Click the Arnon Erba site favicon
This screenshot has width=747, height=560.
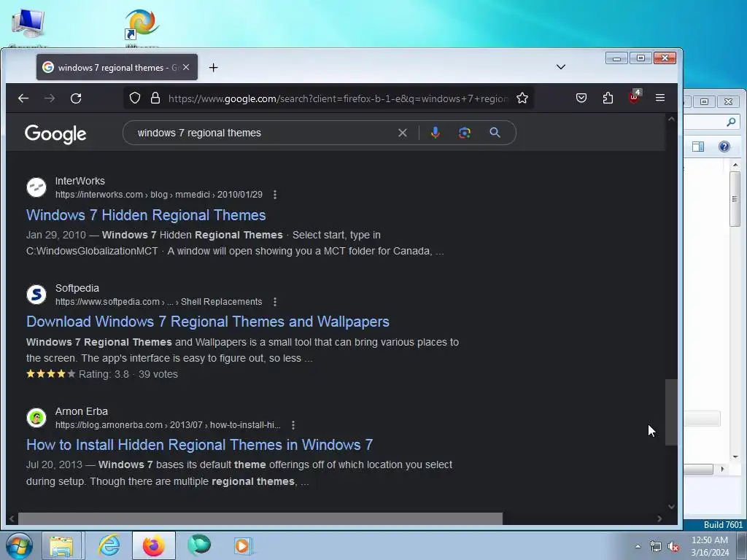(x=36, y=418)
